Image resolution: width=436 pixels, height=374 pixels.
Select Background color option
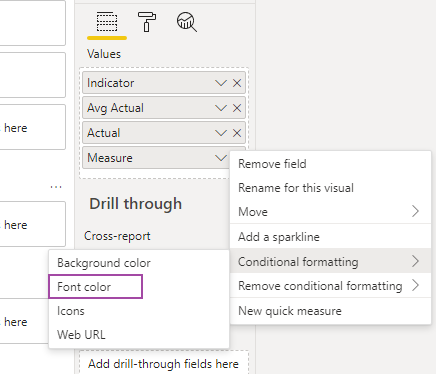click(139, 263)
